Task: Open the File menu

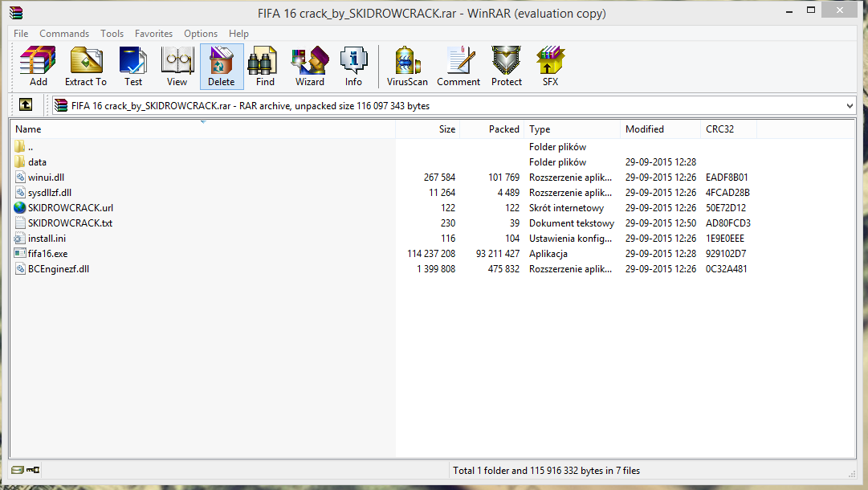Action: tap(21, 33)
